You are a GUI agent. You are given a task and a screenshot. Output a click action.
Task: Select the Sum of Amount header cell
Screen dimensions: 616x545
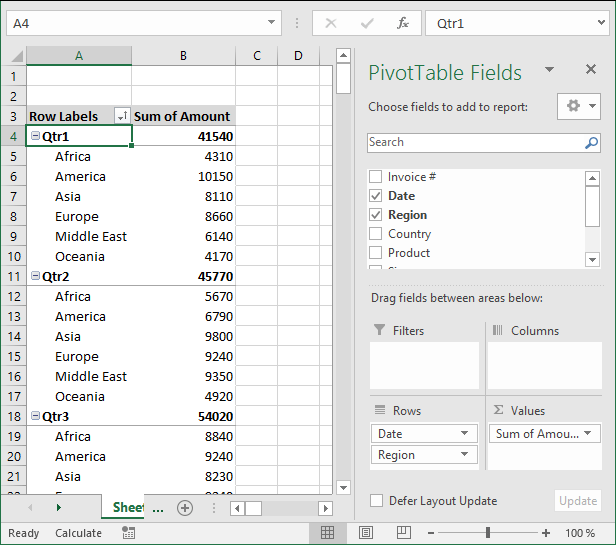pyautogui.click(x=183, y=116)
